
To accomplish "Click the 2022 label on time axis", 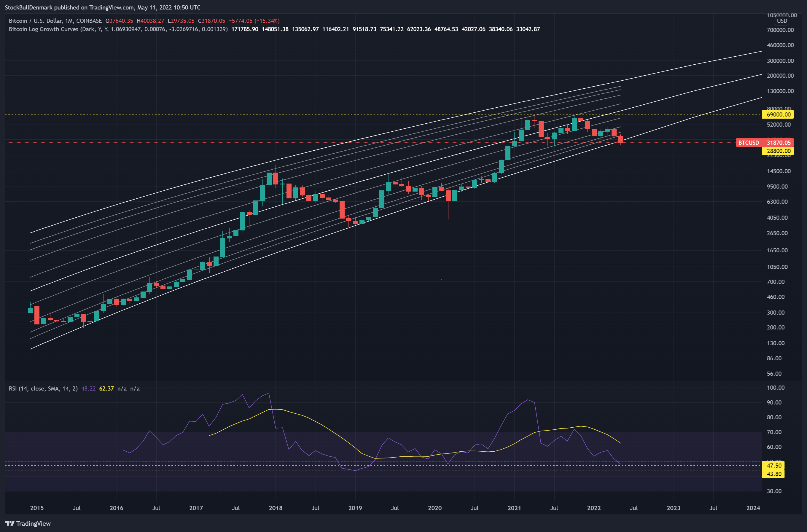I will click(594, 508).
